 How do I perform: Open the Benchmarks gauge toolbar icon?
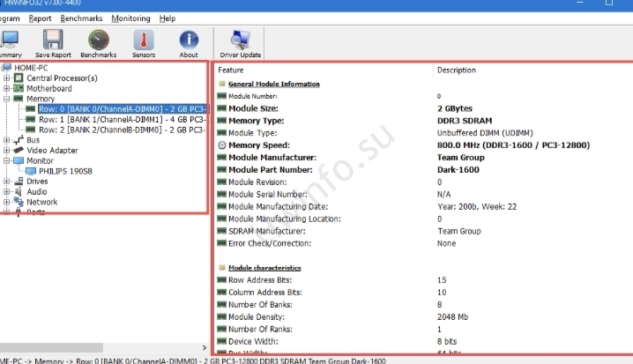(x=99, y=40)
